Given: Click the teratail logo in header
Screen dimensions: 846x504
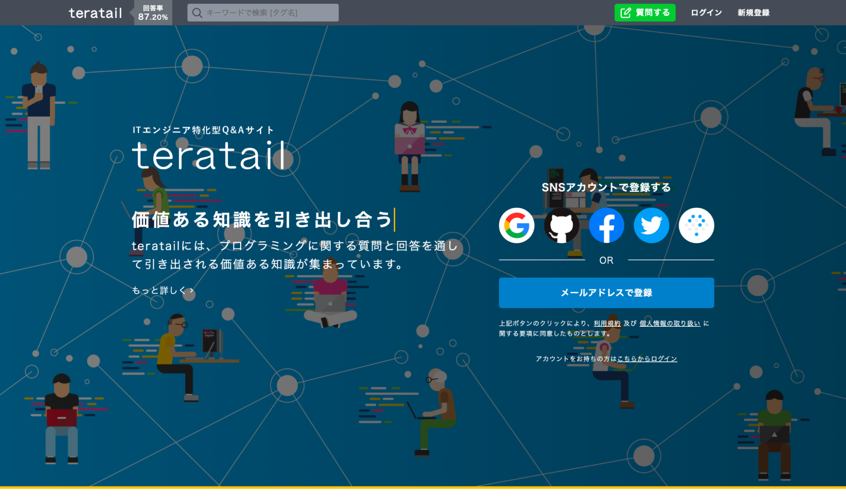Looking at the screenshot, I should [95, 13].
